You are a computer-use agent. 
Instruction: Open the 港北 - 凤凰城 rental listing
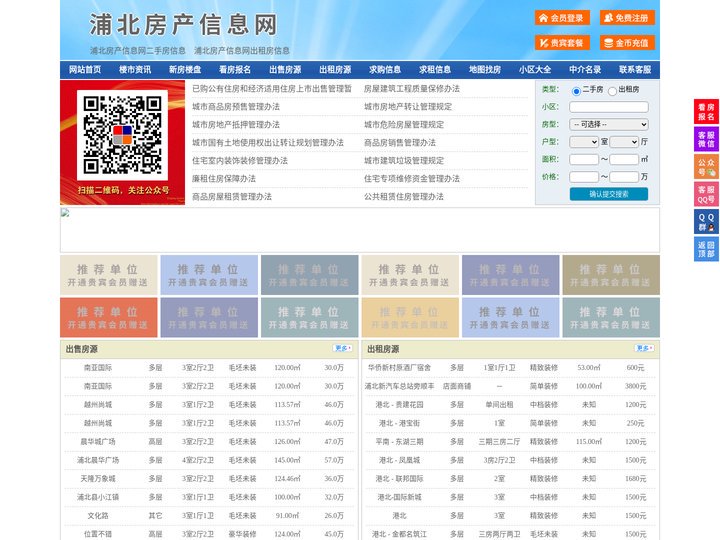tap(399, 460)
